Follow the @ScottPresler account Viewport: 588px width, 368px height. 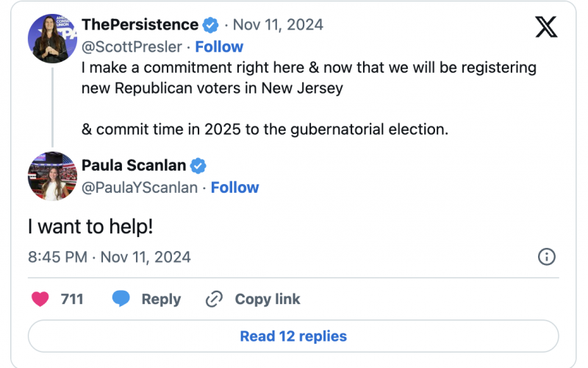click(219, 47)
